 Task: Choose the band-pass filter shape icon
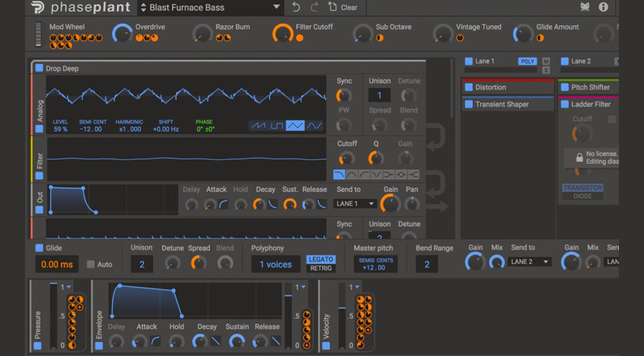tap(352, 174)
